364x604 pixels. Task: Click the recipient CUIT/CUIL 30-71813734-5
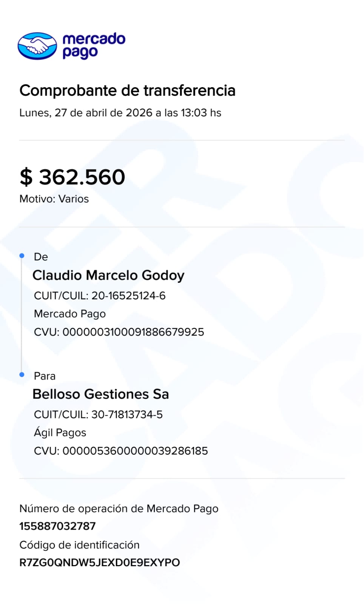pos(98,414)
